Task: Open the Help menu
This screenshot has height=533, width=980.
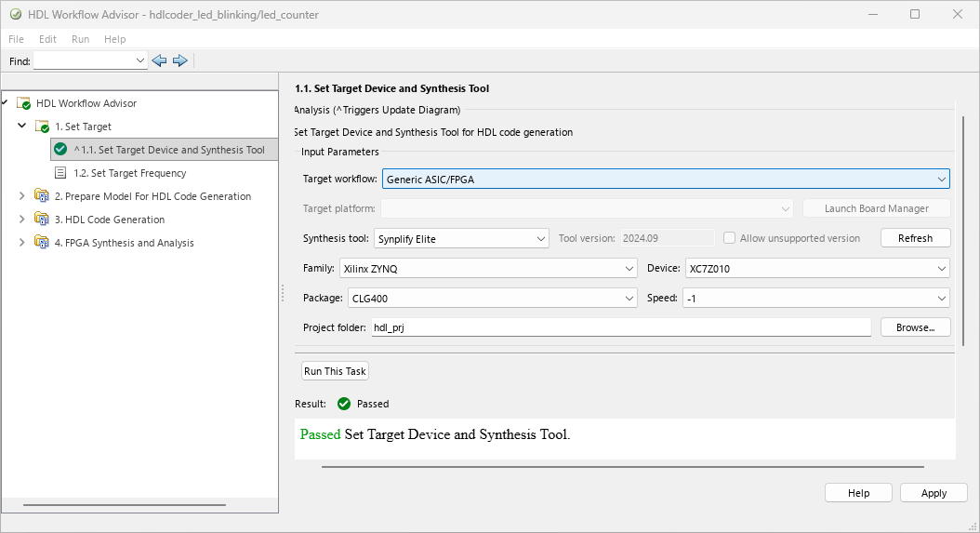Action: click(x=115, y=39)
